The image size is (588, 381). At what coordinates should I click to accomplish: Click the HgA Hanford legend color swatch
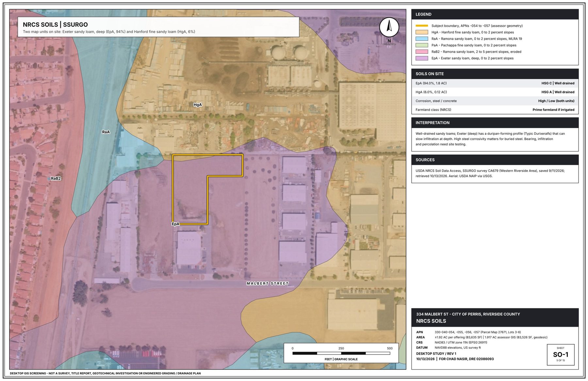pos(422,32)
